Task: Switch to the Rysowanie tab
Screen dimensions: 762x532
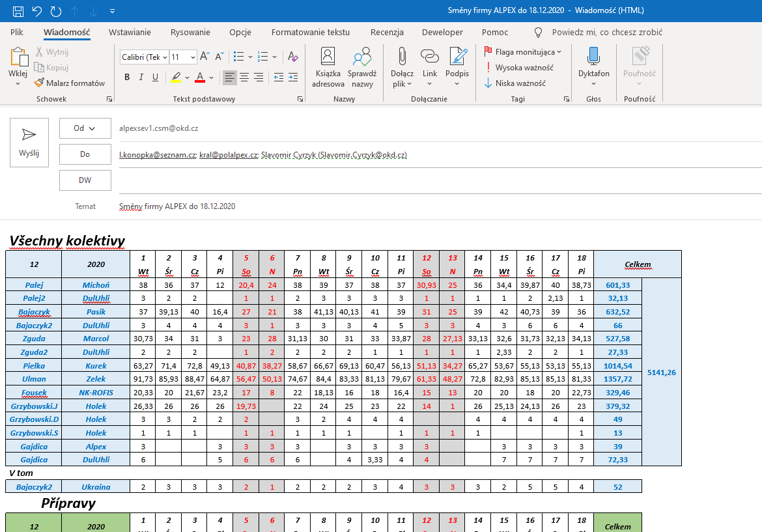Action: 190,32
